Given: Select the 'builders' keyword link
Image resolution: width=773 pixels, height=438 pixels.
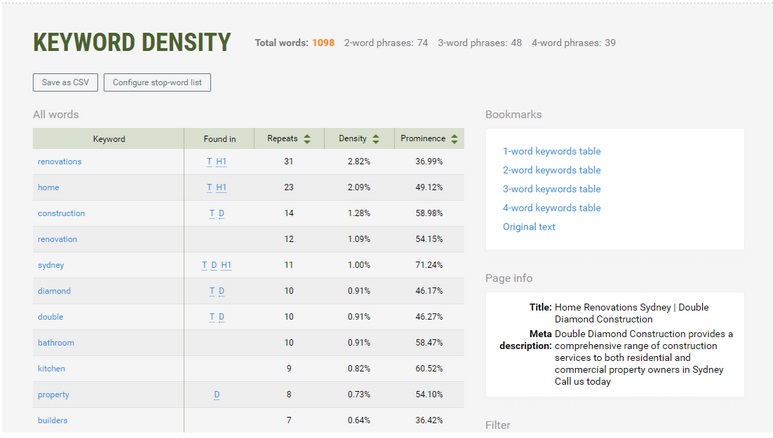Looking at the screenshot, I should click(x=52, y=420).
